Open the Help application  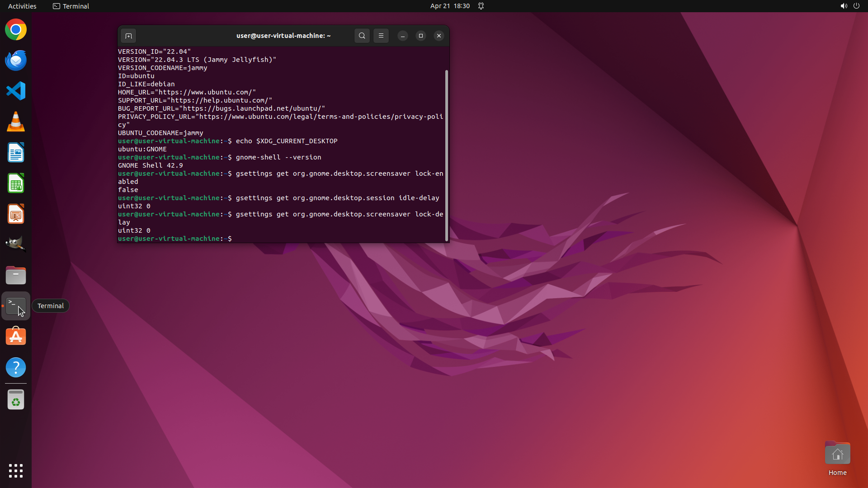(16, 367)
